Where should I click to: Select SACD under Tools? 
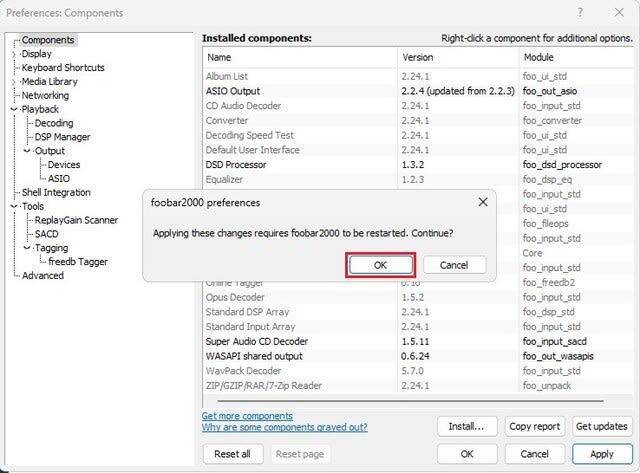point(47,234)
